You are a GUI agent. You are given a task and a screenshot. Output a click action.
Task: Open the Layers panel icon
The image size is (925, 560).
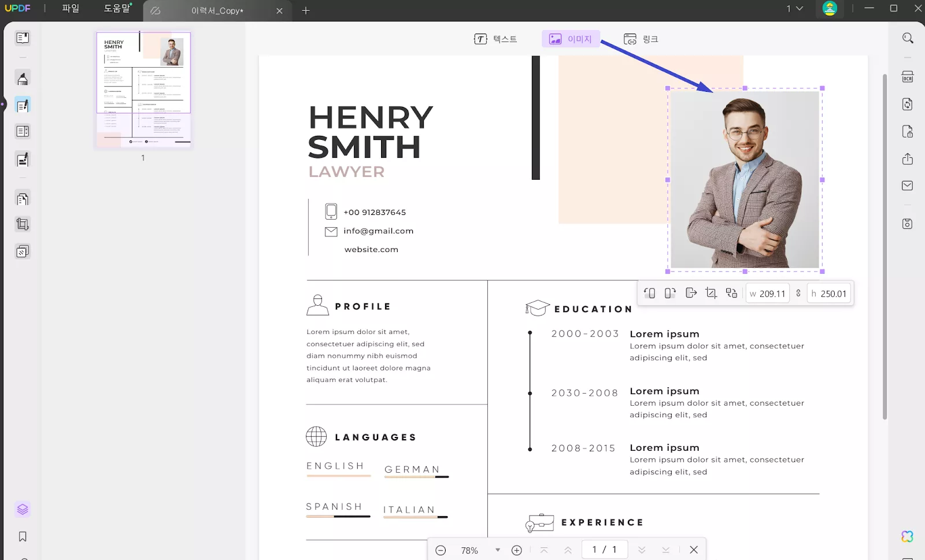click(23, 509)
